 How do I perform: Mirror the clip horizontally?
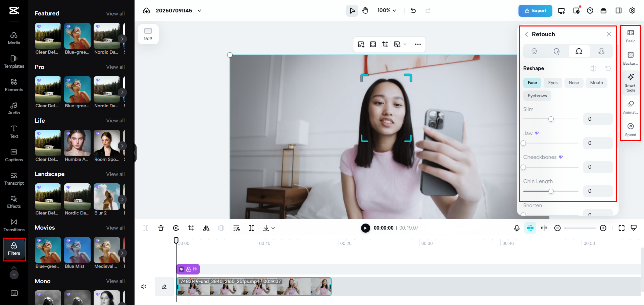(206, 228)
